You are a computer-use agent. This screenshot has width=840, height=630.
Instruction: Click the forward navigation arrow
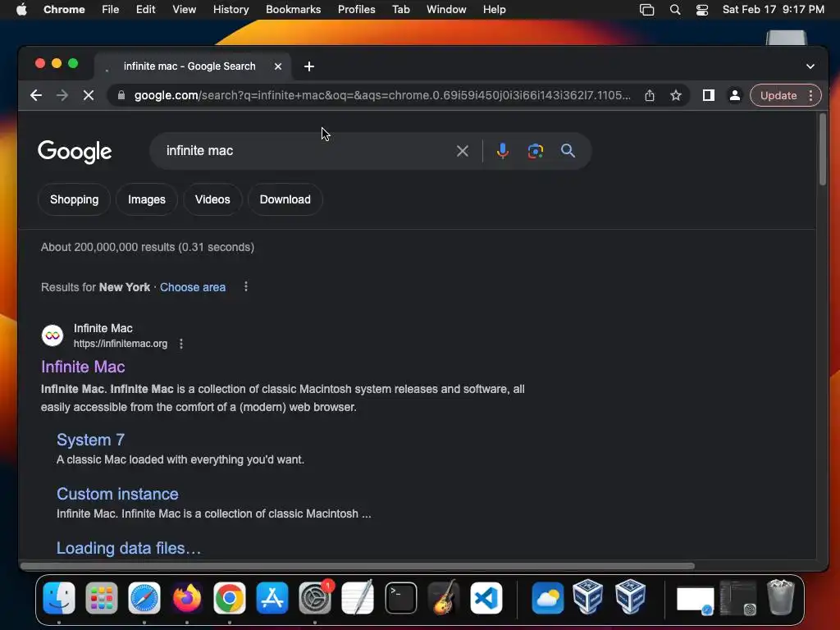click(62, 95)
